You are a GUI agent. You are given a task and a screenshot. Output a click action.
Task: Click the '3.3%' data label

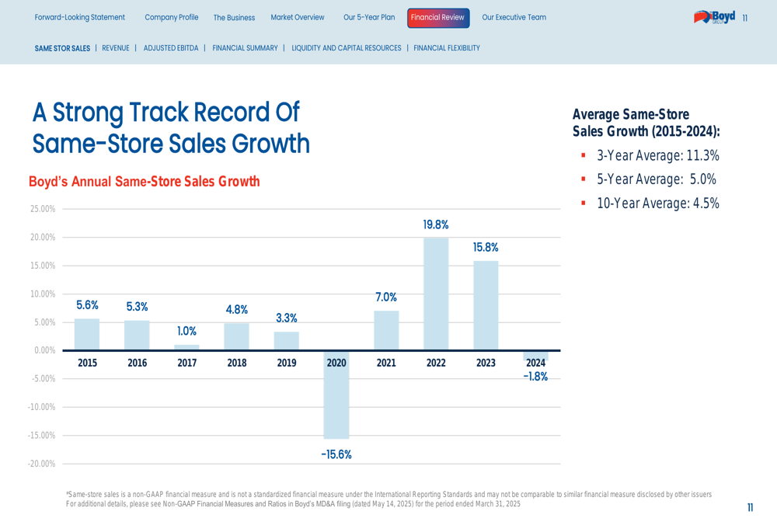[287, 318]
